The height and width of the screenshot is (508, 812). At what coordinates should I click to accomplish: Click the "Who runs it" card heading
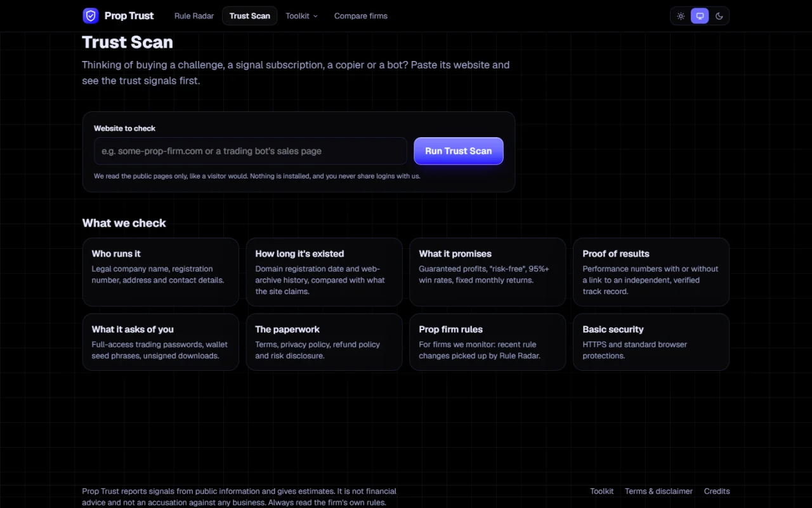tap(116, 253)
